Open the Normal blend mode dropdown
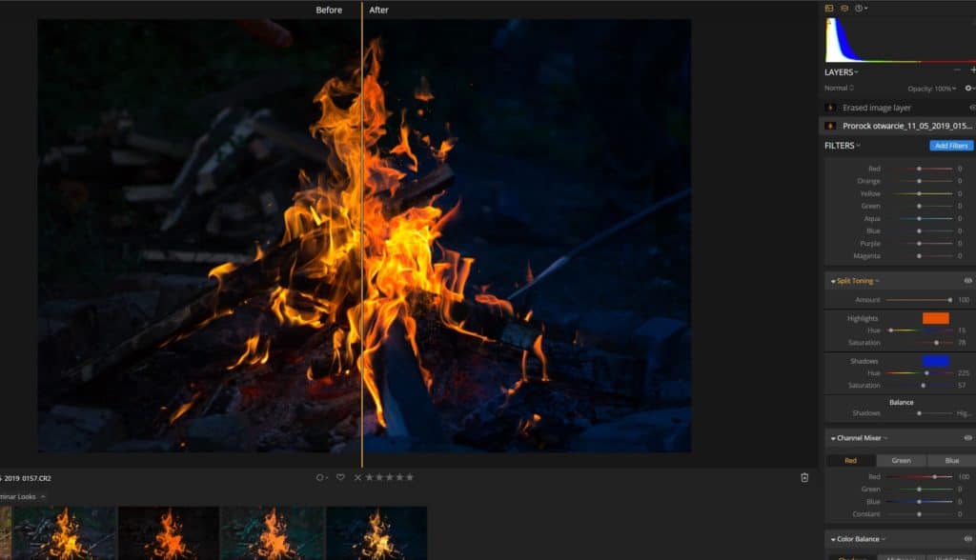The image size is (976, 560). pos(839,89)
